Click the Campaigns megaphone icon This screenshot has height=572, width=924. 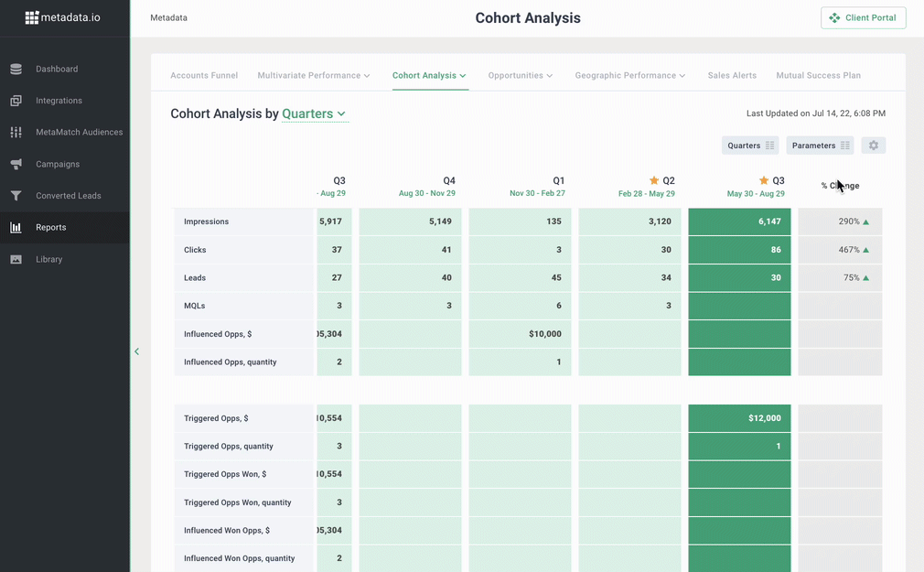[16, 165]
